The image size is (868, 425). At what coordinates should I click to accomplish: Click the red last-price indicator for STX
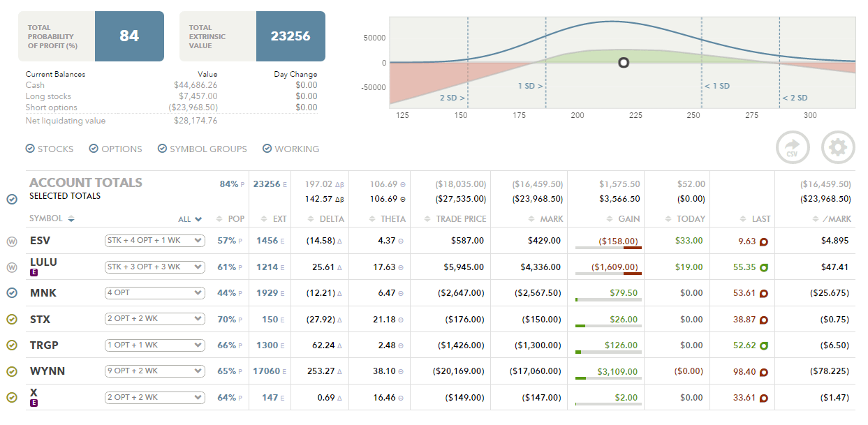(x=764, y=320)
